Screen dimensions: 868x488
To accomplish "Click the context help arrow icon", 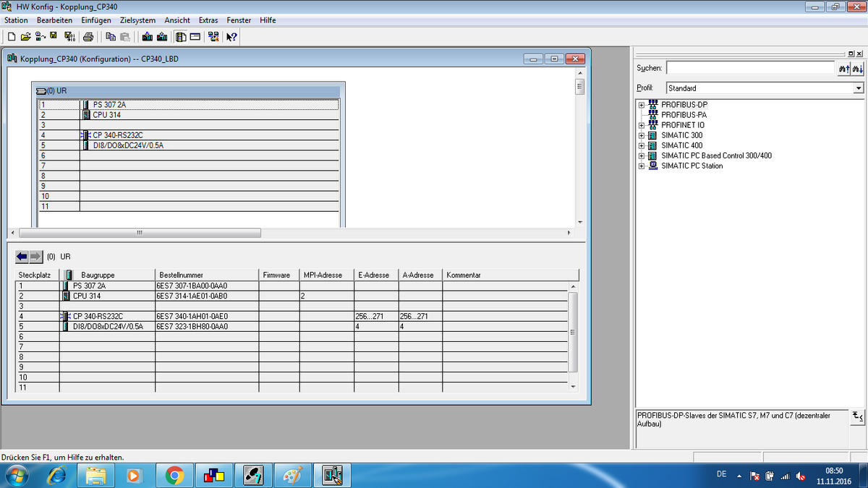I will 232,36.
